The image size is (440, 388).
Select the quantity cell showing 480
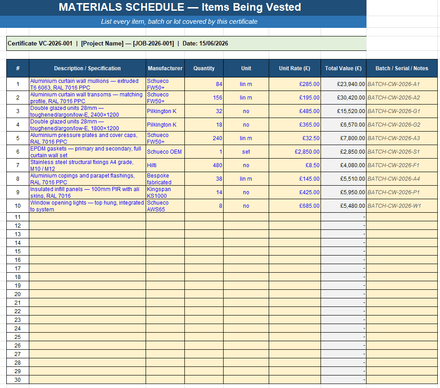coord(204,165)
